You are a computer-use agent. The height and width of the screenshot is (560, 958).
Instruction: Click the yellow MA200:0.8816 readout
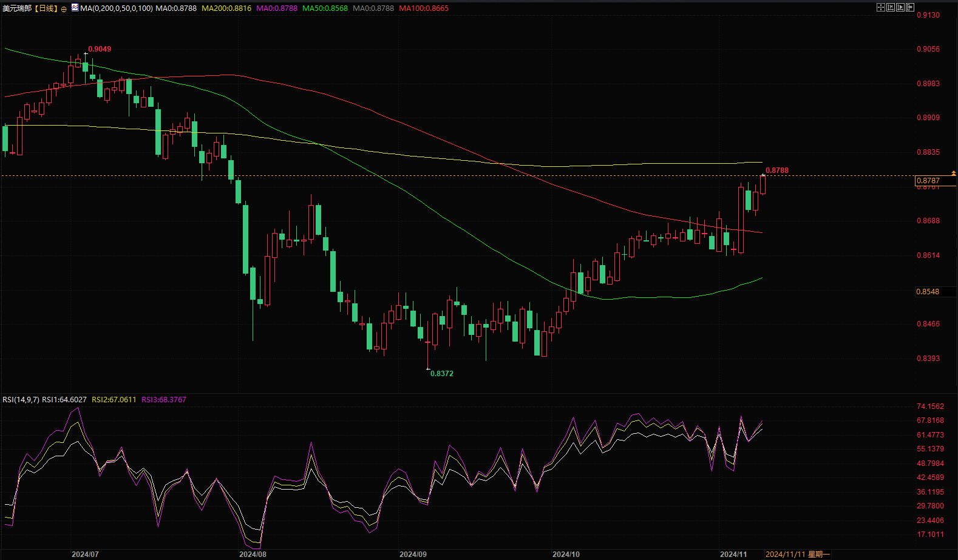click(226, 8)
